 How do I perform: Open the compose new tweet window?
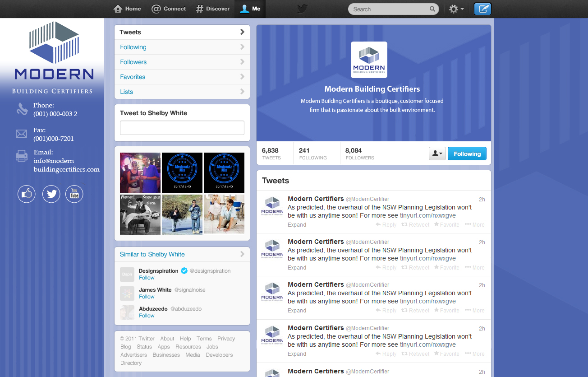pyautogui.click(x=482, y=9)
